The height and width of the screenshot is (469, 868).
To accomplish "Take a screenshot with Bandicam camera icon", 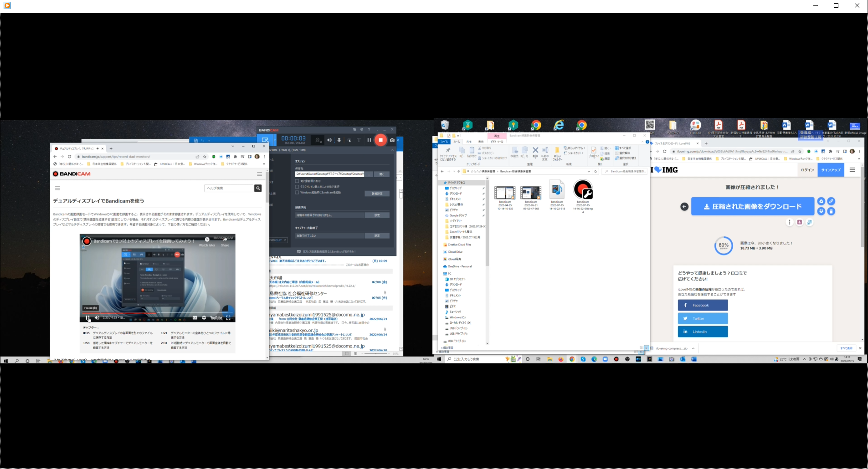I will tap(392, 140).
